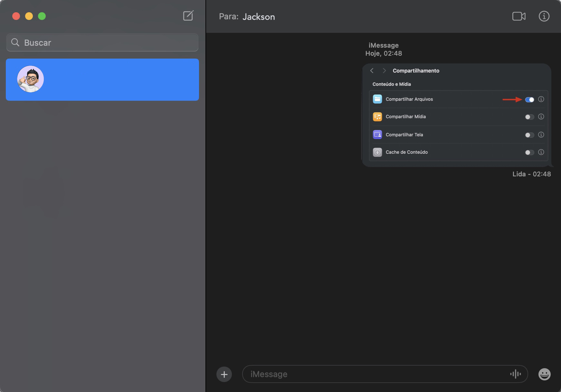Screen dimensions: 561x392
Task: Record an audio message with the waveform icon
Action: (516, 374)
